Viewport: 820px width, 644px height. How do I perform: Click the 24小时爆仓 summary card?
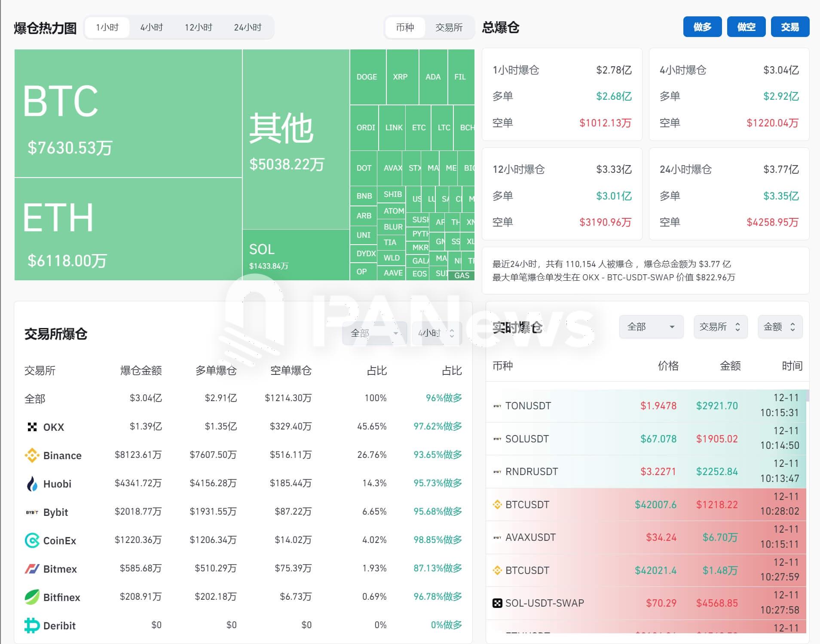[729, 194]
